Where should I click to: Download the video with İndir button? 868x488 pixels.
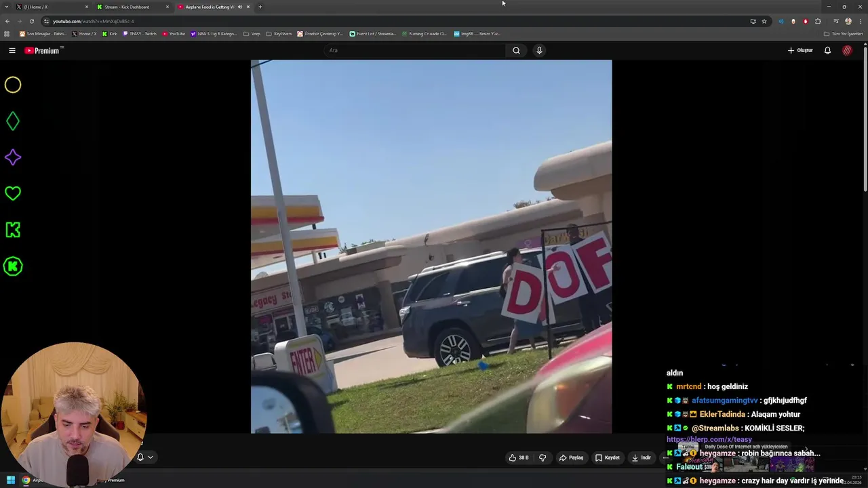(642, 457)
